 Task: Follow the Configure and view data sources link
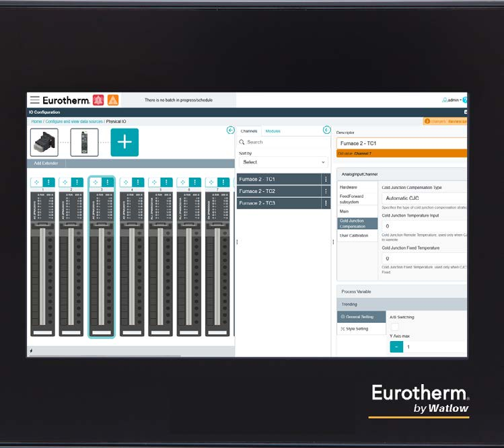tap(74, 122)
